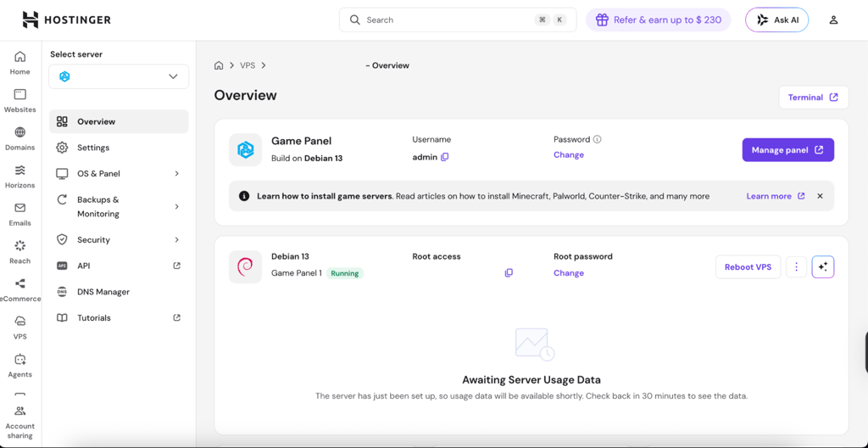Open the Learn more link
The image size is (868, 448).
(776, 196)
